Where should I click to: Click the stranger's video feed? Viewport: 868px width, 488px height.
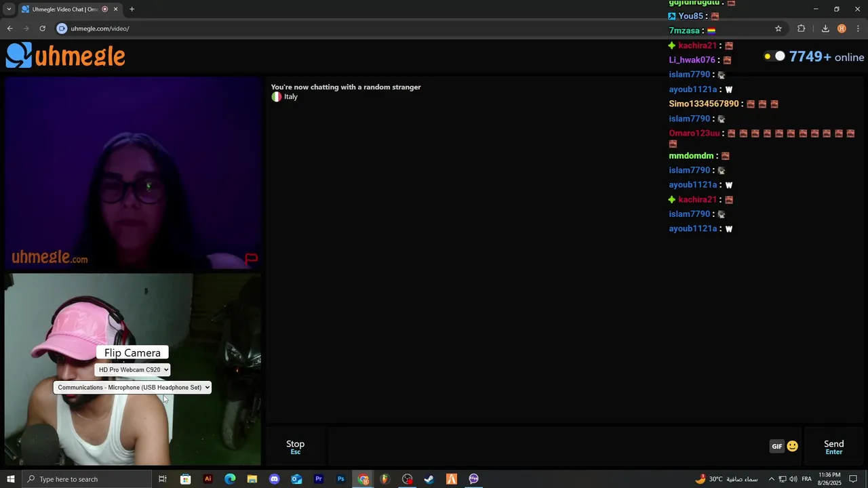pyautogui.click(x=133, y=173)
